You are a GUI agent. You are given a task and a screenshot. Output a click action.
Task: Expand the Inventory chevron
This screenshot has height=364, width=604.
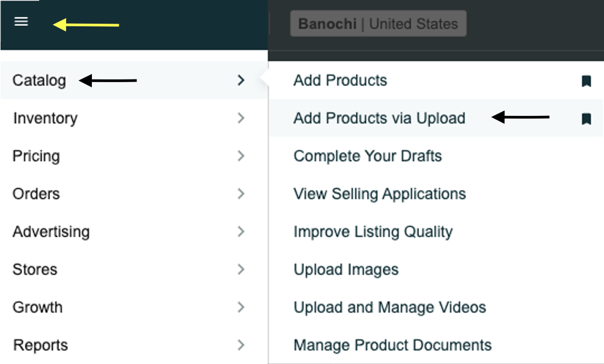click(x=241, y=118)
